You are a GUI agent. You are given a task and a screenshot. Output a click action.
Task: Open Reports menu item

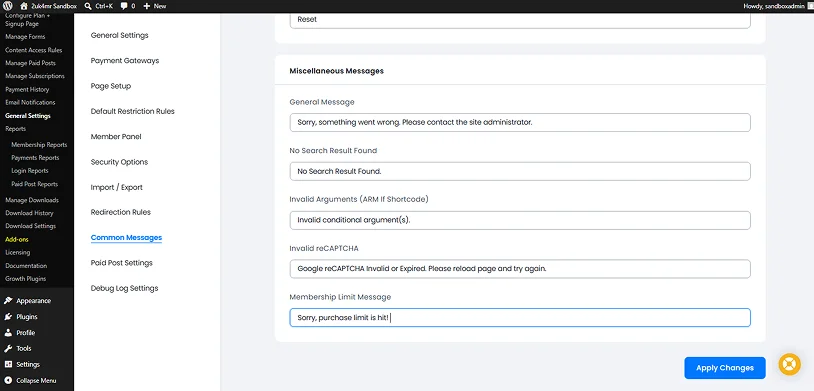point(16,129)
